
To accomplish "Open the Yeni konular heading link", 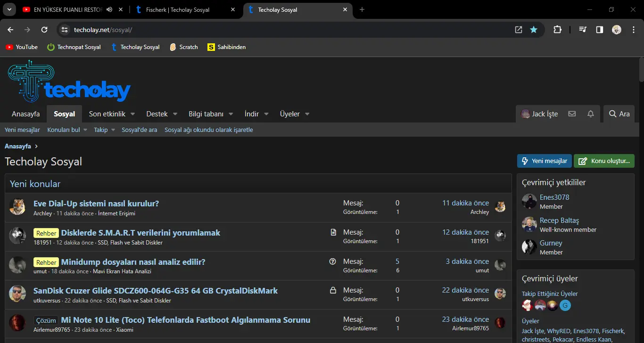I will coord(35,184).
